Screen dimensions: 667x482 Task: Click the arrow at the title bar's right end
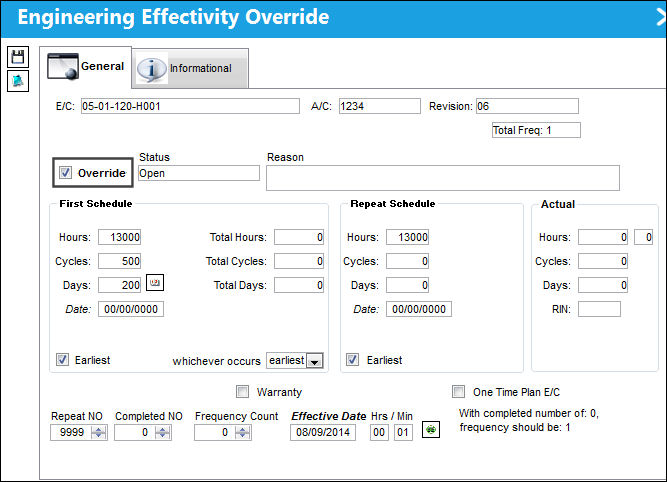[x=661, y=17]
